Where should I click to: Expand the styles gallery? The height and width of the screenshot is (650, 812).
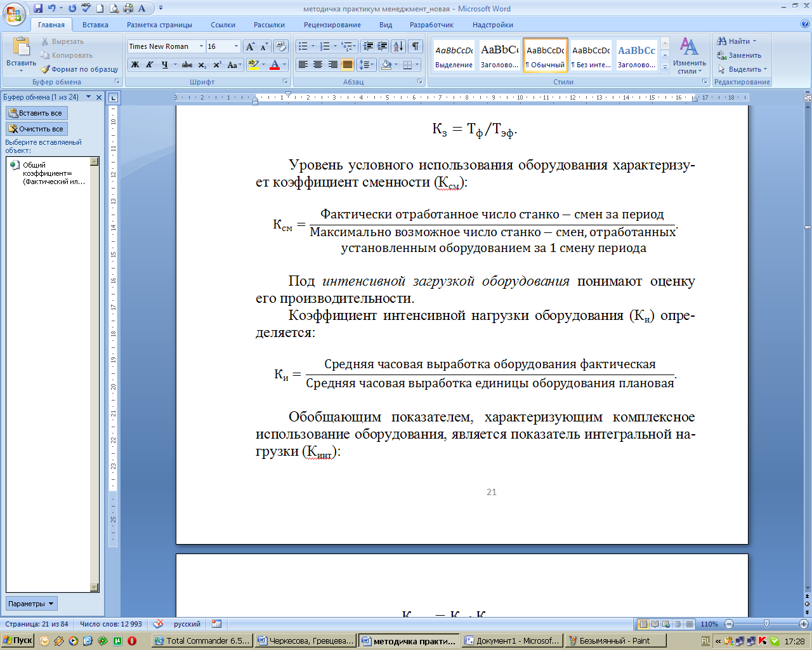[x=665, y=67]
